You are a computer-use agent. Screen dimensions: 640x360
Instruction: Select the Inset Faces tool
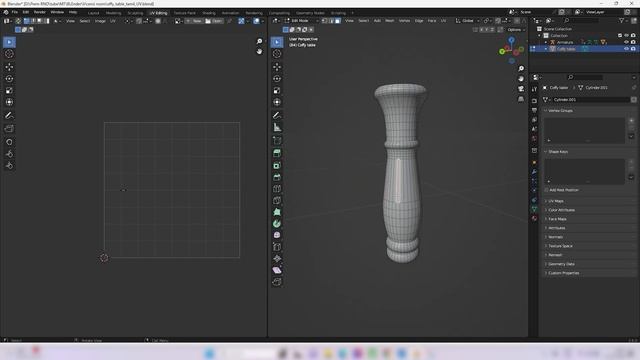click(277, 165)
